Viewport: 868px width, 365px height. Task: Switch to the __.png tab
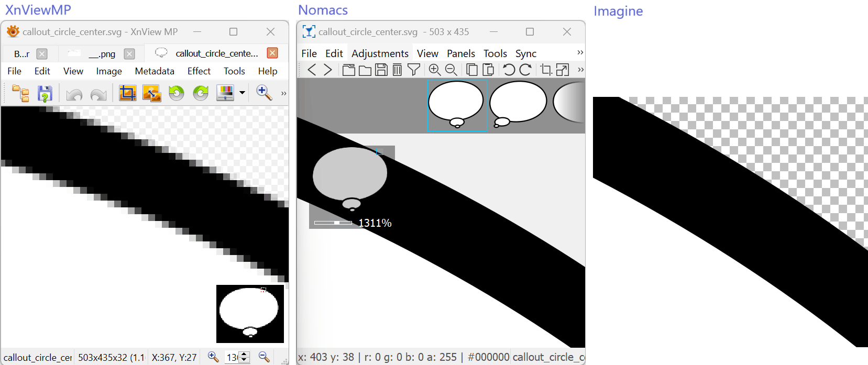tap(102, 54)
